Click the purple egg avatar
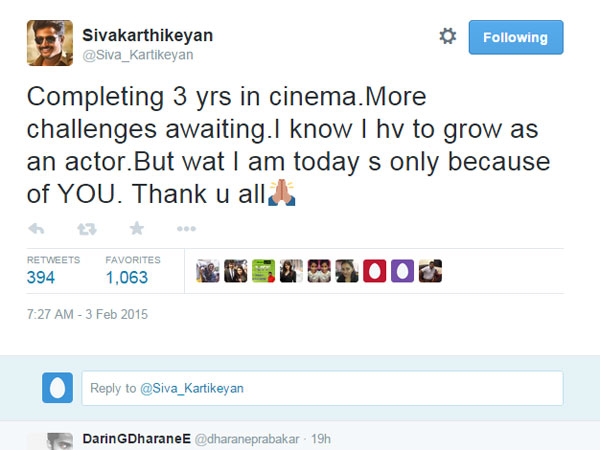This screenshot has width=600, height=450. pos(403,271)
